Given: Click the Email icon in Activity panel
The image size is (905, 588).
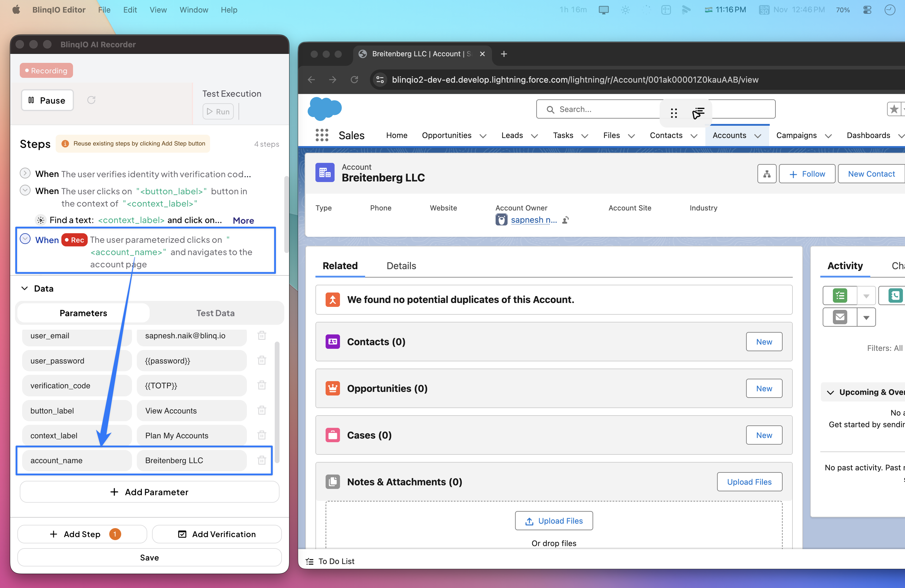Looking at the screenshot, I should tap(840, 317).
